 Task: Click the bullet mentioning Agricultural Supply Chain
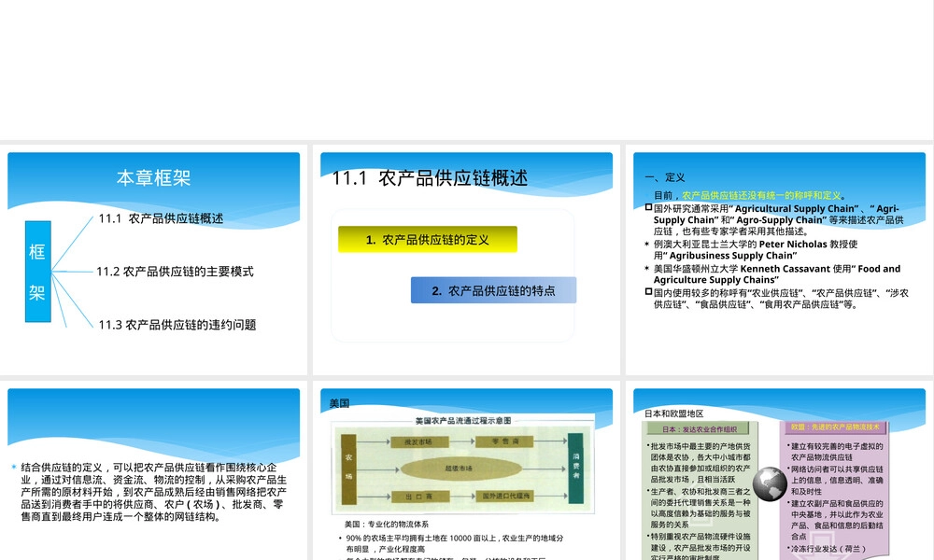pos(774,219)
